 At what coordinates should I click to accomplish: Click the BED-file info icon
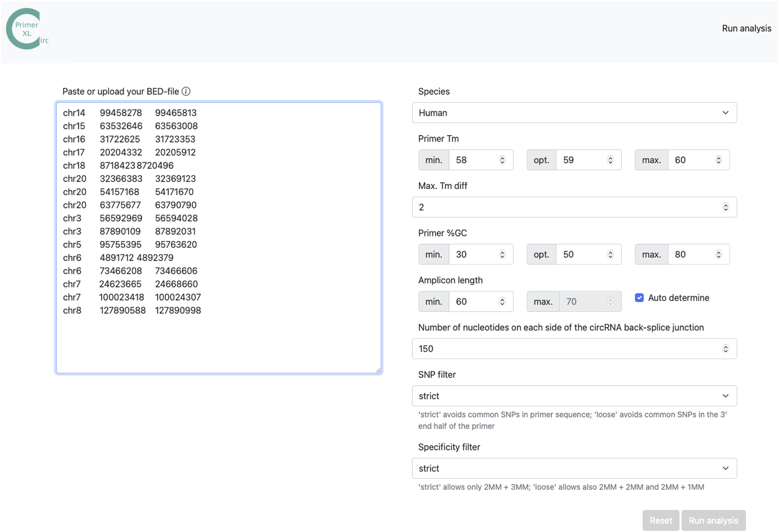(186, 92)
